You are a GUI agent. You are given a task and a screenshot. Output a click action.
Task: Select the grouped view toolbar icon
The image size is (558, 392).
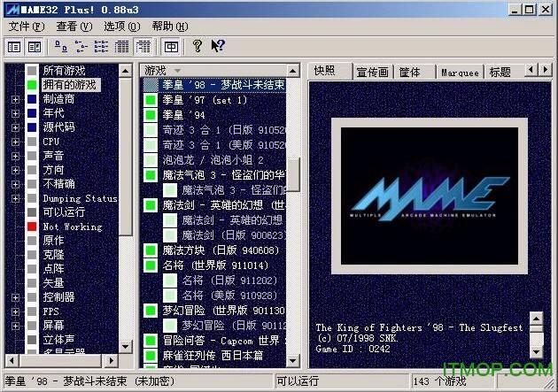(143, 47)
